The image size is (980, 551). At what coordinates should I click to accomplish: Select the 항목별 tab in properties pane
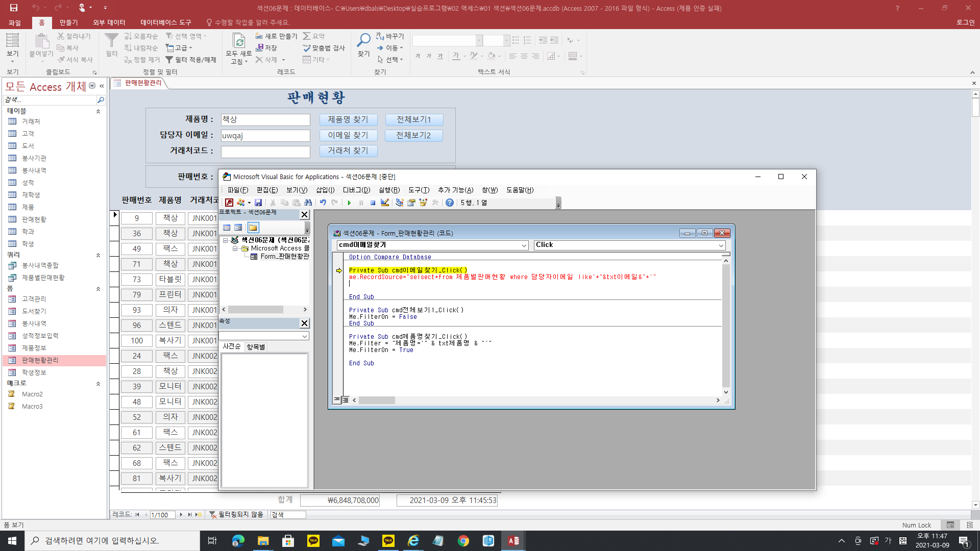point(256,346)
